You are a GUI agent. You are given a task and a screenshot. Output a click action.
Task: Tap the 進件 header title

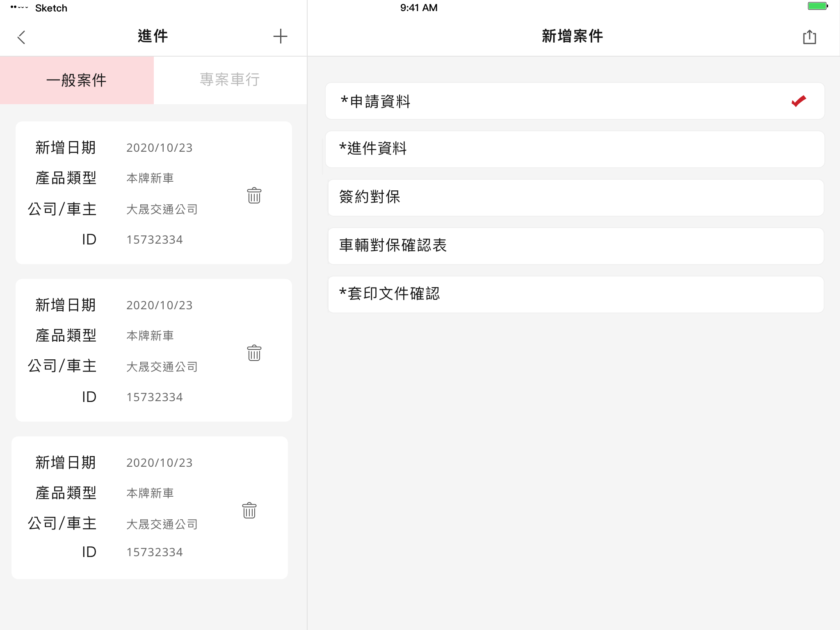[x=153, y=36]
